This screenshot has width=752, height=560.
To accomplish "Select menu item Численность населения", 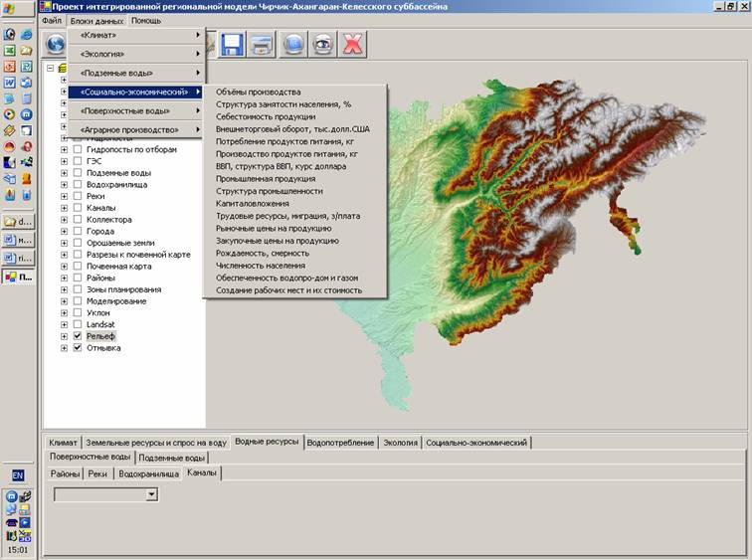I will (x=258, y=266).
